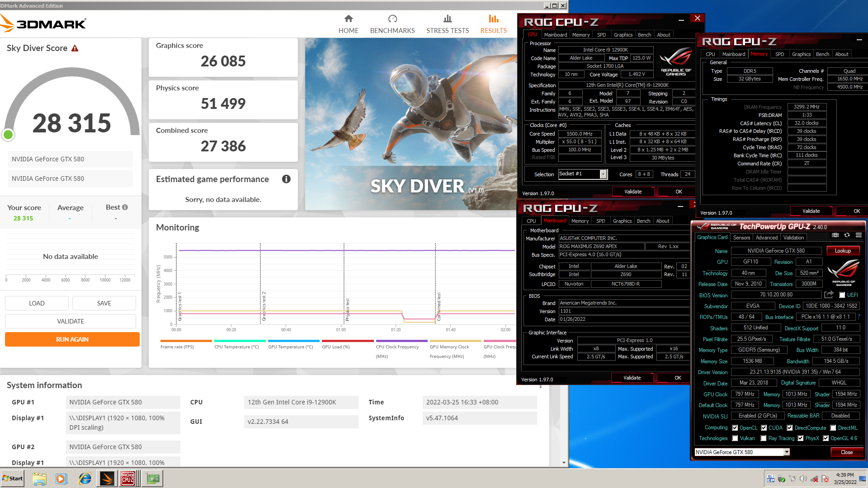Open the Bench tab in CPU-Z Mainboard window
This screenshot has height=488, width=868.
point(643,221)
